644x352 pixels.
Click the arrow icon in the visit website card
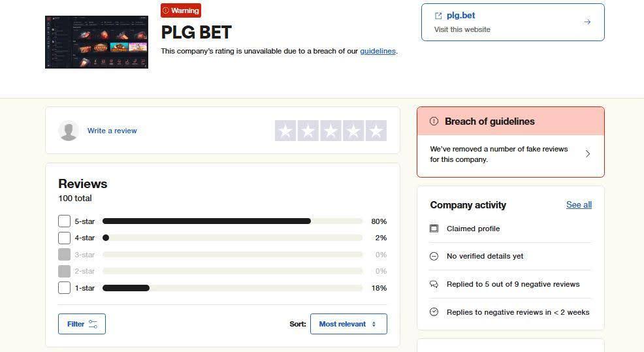pyautogui.click(x=587, y=22)
